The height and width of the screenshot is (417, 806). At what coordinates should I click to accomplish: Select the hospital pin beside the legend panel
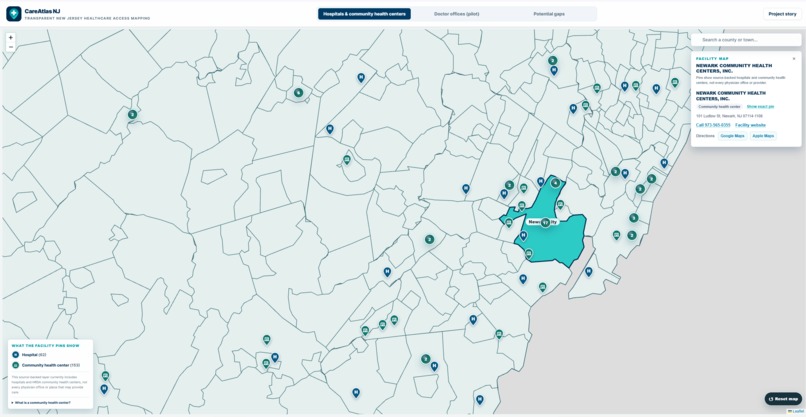tap(104, 389)
